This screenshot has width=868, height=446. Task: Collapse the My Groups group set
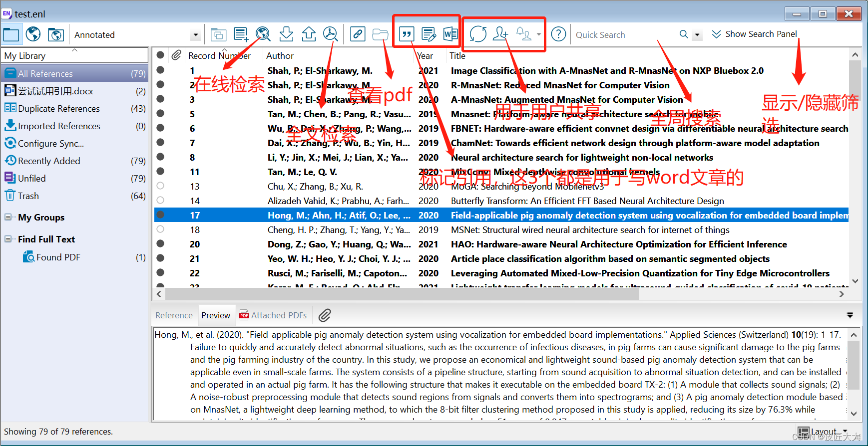coord(8,217)
